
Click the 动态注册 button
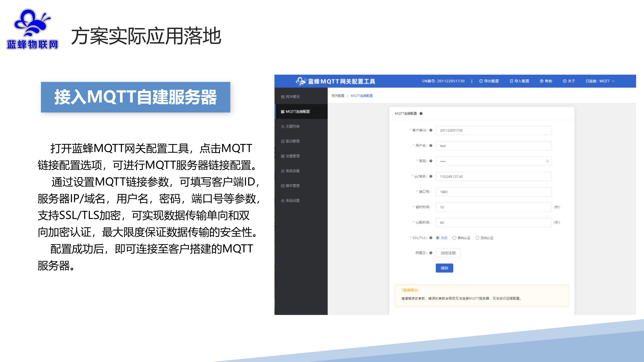point(448,253)
